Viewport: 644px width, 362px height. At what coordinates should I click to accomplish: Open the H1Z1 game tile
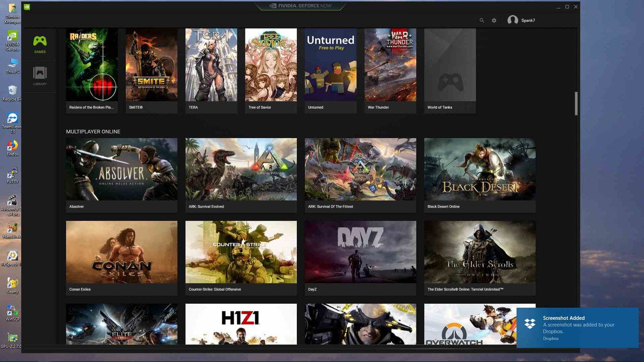click(x=241, y=324)
